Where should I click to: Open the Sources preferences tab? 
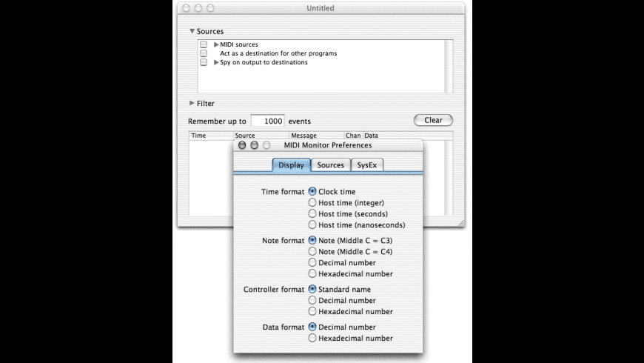pos(331,165)
